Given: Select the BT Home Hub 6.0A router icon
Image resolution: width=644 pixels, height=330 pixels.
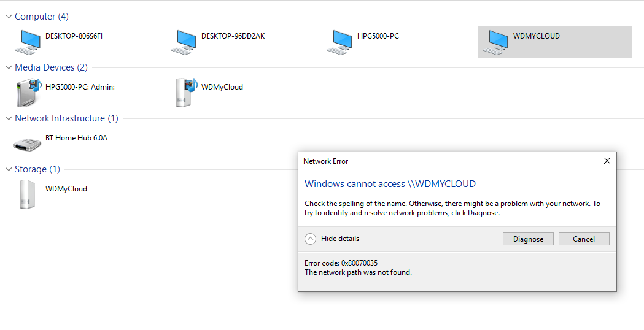Looking at the screenshot, I should coord(27,145).
